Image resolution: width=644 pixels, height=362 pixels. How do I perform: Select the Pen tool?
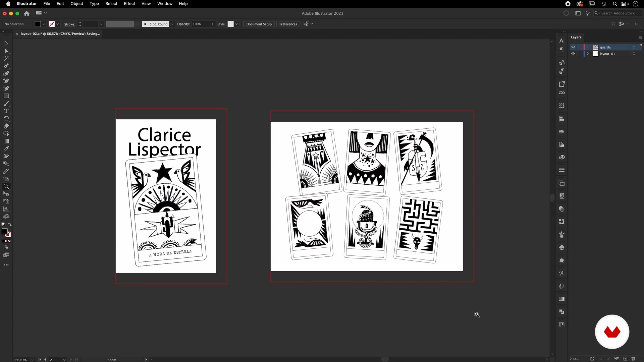pyautogui.click(x=6, y=66)
